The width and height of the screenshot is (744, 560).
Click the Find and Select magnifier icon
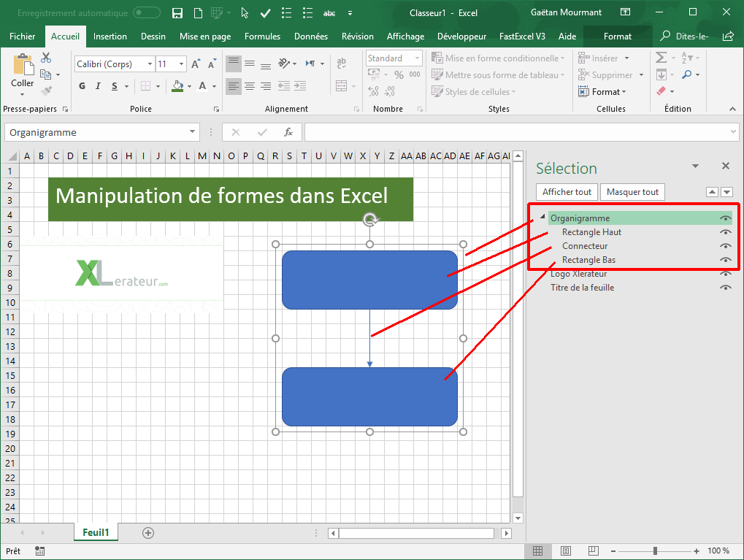pos(686,74)
